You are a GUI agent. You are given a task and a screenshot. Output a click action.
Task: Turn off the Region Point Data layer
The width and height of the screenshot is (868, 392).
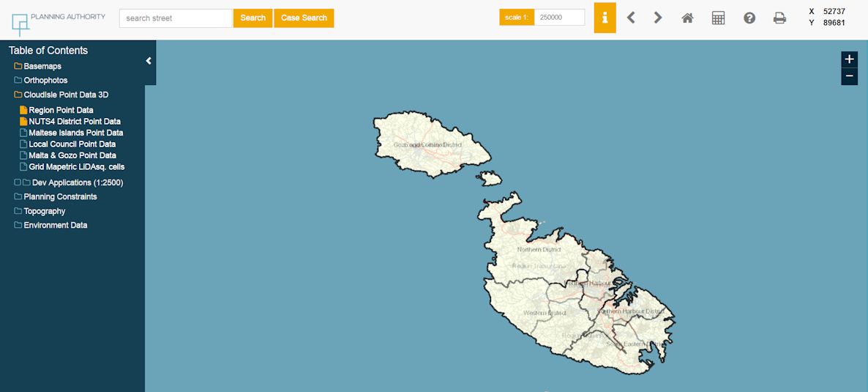pyautogui.click(x=23, y=110)
